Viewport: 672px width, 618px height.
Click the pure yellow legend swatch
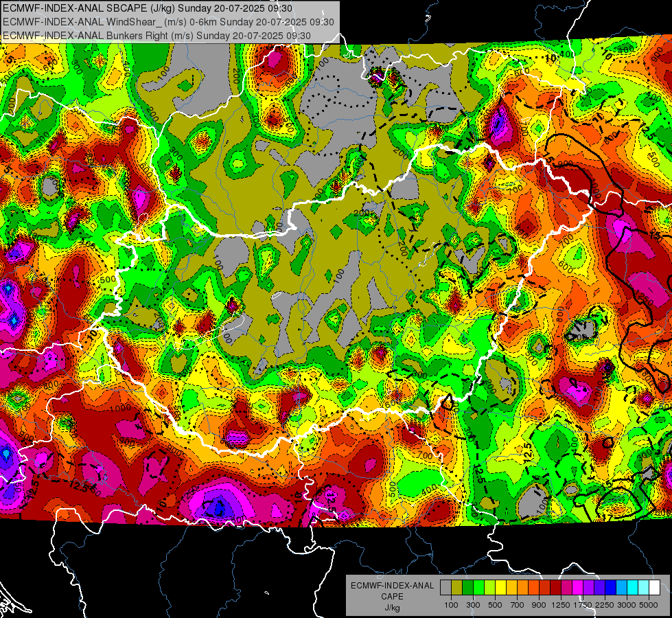click(500, 588)
